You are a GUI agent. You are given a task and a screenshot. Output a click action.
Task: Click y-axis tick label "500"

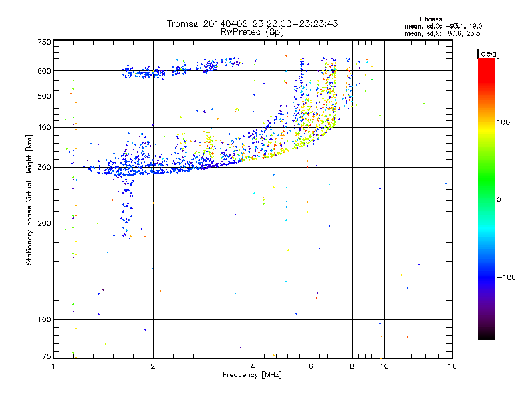tap(45, 96)
